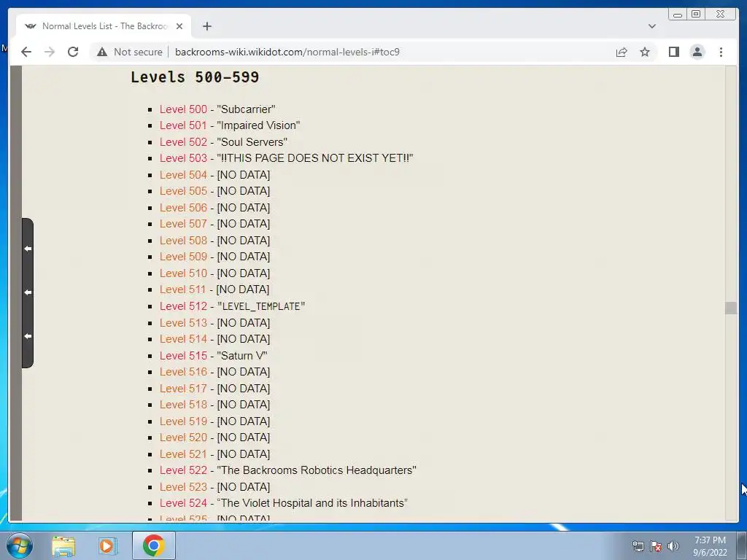
Task: Open the Level 514 link
Action: point(183,339)
